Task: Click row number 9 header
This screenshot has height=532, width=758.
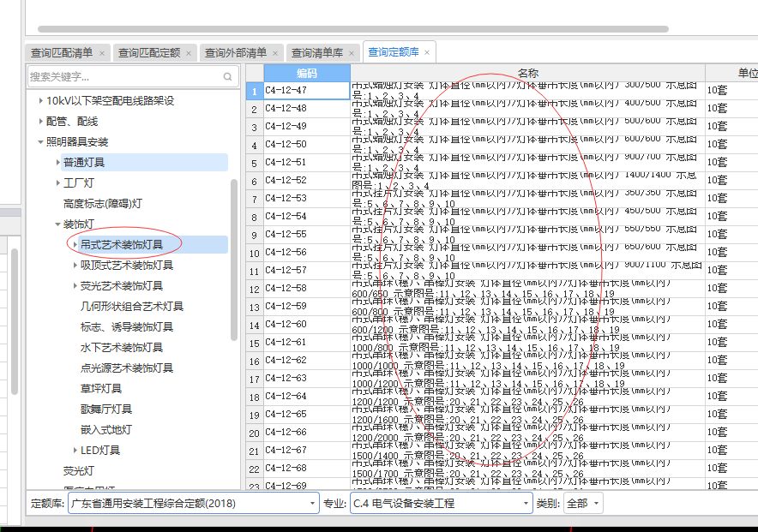Action: pos(255,235)
